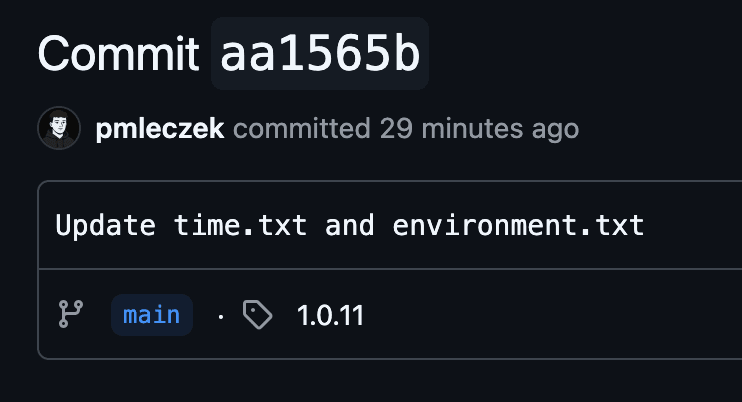
Task: Open the 1.0.11 tag link
Action: click(330, 316)
